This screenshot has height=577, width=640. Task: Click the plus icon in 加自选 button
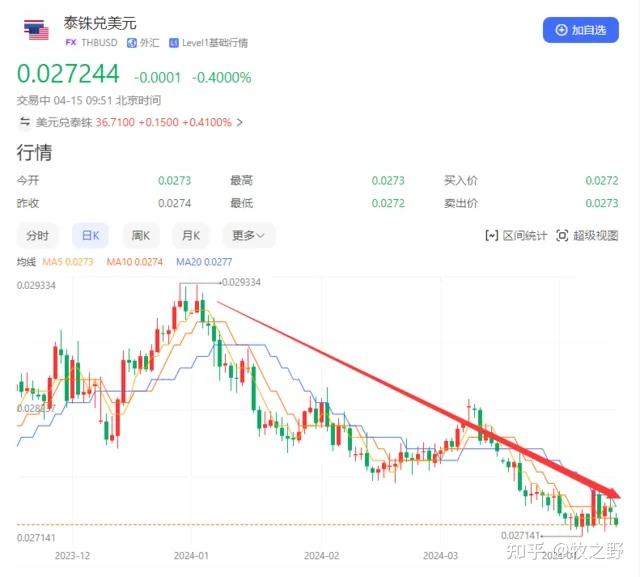561,30
